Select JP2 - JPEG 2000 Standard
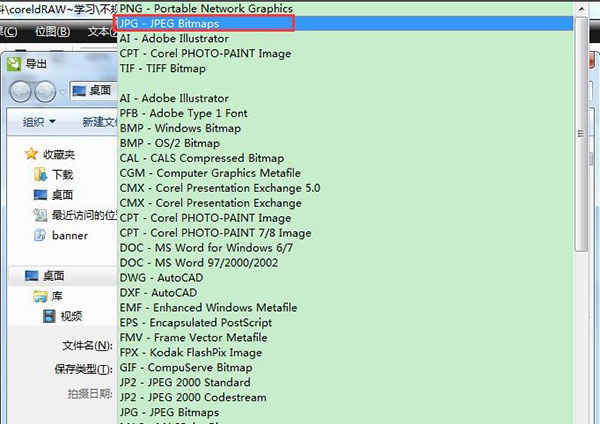 pos(346,382)
